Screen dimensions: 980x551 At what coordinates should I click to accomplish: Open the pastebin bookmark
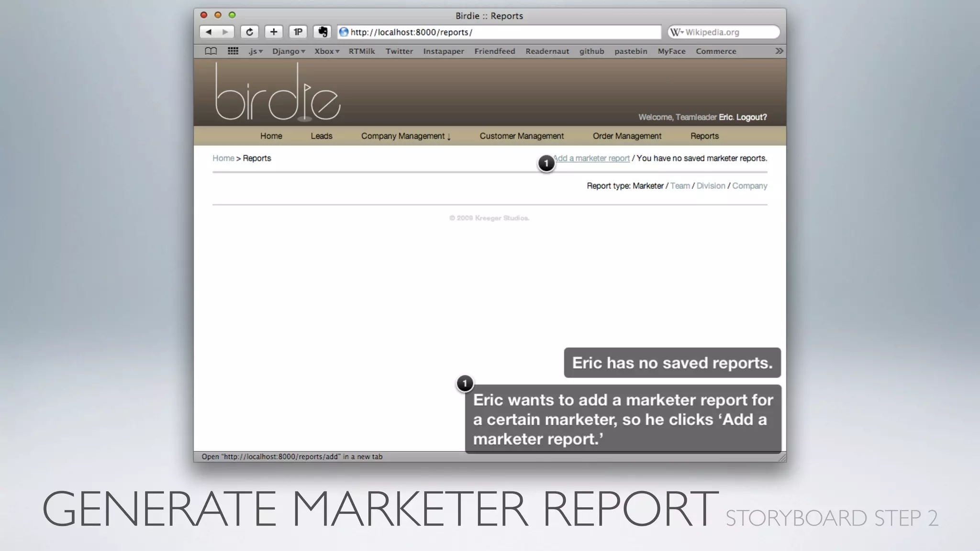(x=631, y=51)
